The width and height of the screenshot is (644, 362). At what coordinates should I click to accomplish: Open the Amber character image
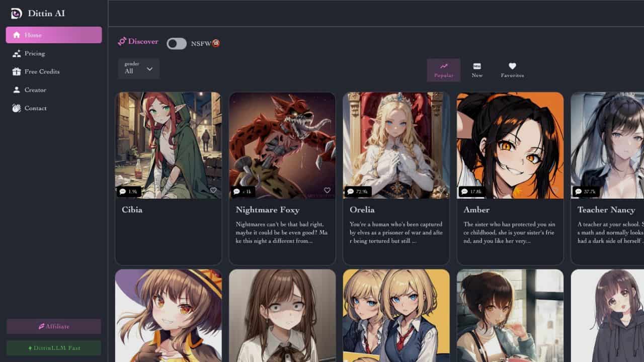coord(510,145)
